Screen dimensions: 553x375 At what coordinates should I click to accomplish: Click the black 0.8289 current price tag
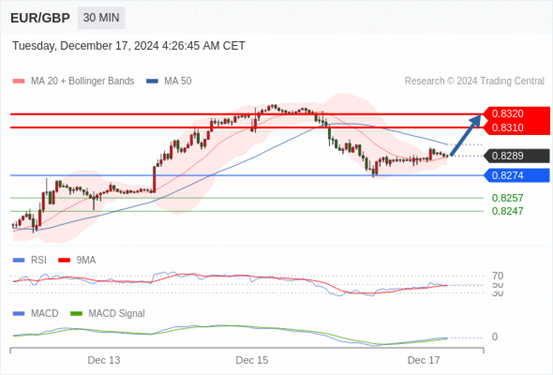(516, 156)
